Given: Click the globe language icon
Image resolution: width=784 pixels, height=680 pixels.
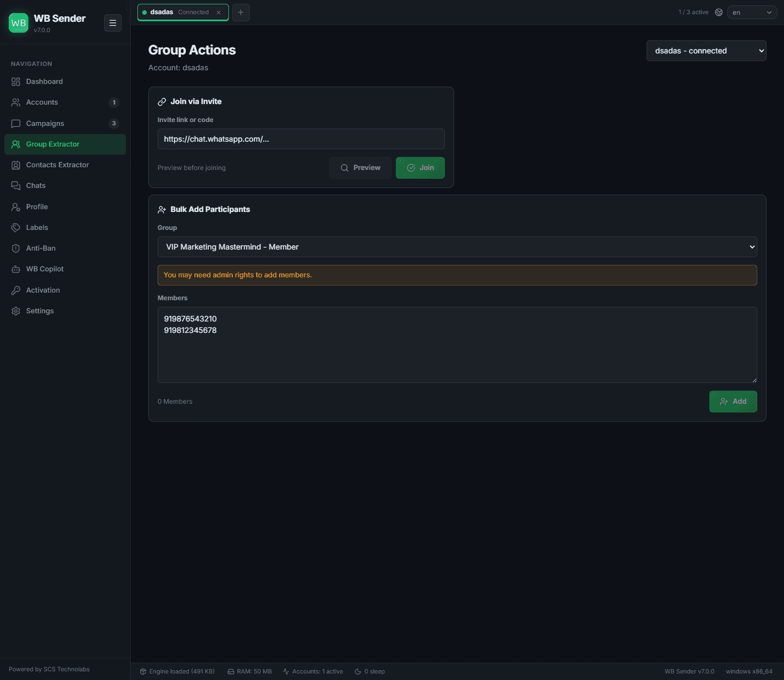Looking at the screenshot, I should [719, 13].
